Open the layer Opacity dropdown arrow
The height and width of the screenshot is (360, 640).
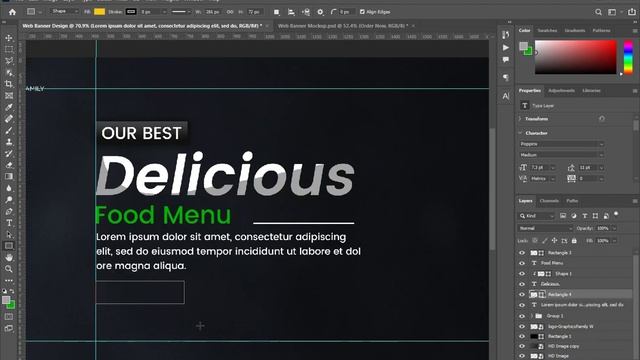[614, 228]
